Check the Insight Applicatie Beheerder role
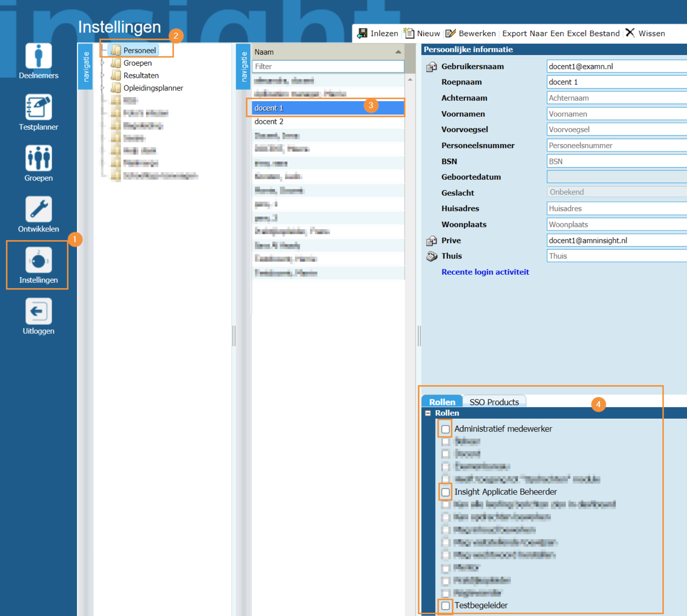 click(445, 492)
